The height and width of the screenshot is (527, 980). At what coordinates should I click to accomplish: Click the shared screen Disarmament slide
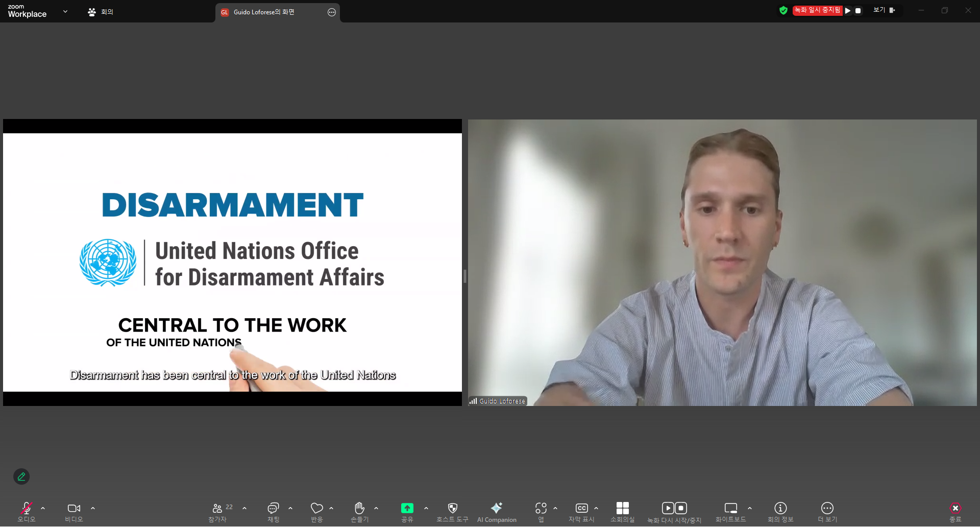point(232,262)
